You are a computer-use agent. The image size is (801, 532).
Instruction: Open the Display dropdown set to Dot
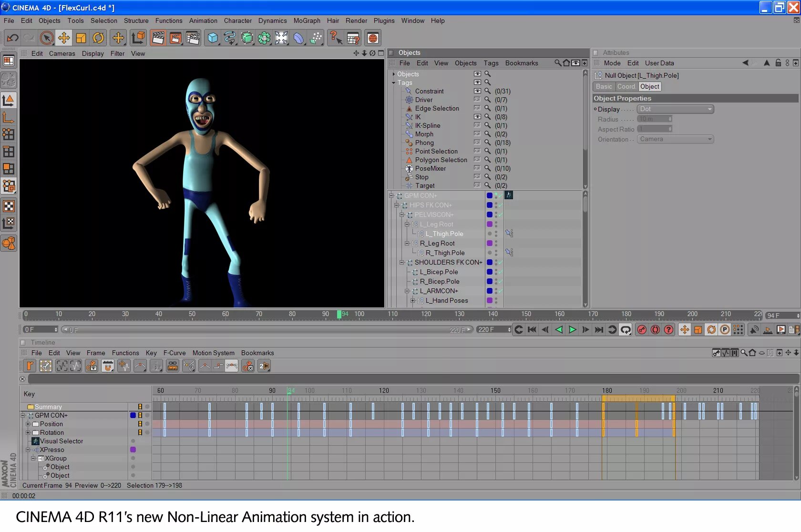click(675, 109)
